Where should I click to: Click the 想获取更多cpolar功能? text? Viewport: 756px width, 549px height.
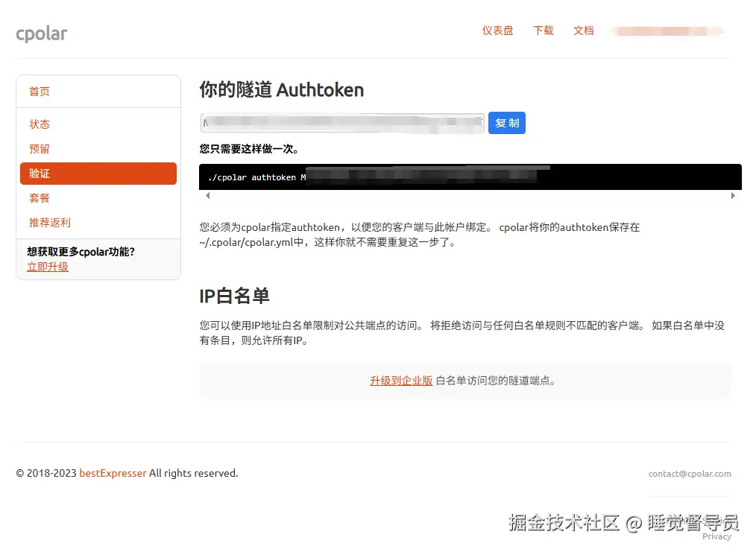[81, 251]
